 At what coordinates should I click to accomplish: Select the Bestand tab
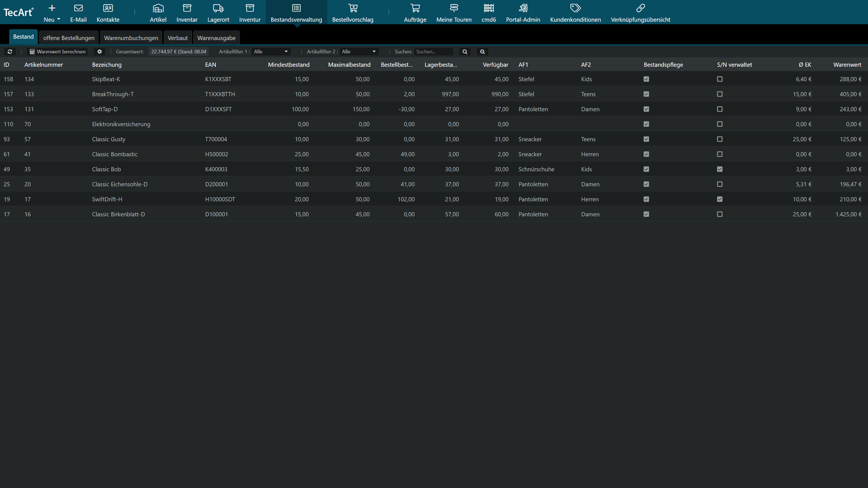[23, 37]
